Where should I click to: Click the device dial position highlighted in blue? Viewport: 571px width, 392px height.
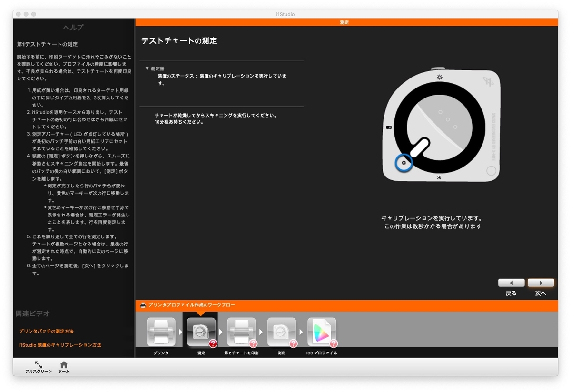pyautogui.click(x=404, y=163)
